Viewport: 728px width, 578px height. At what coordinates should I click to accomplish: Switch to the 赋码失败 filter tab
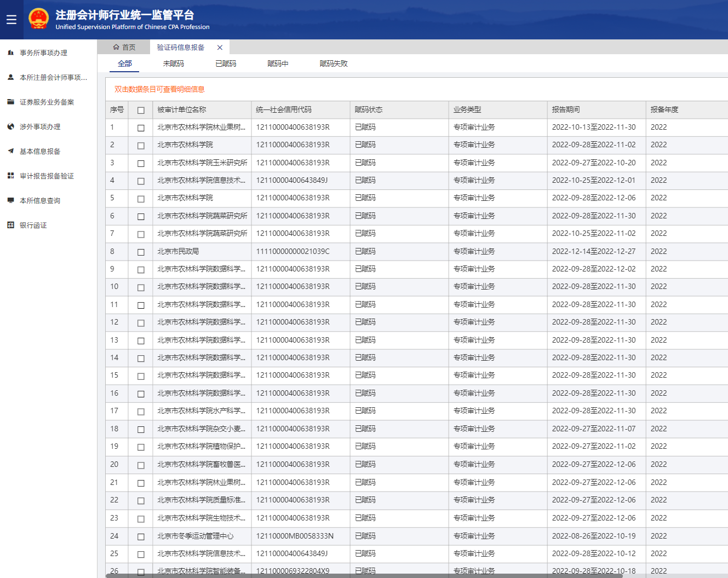pos(333,63)
